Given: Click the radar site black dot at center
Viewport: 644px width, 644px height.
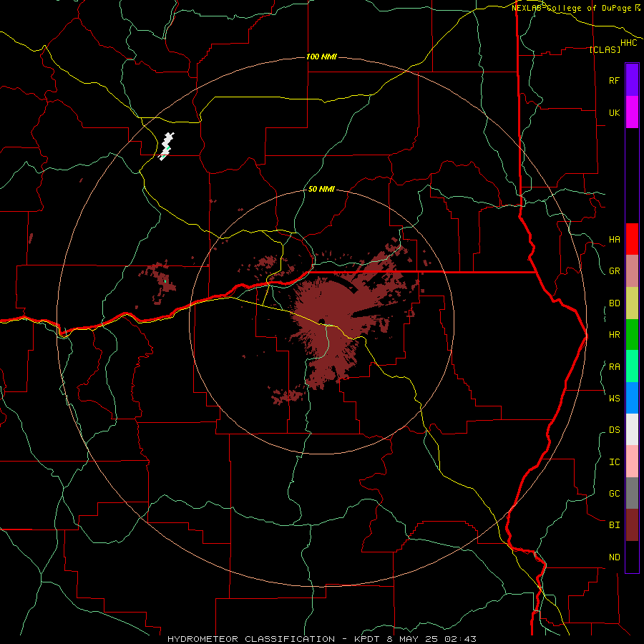Looking at the screenshot, I should tap(321, 321).
